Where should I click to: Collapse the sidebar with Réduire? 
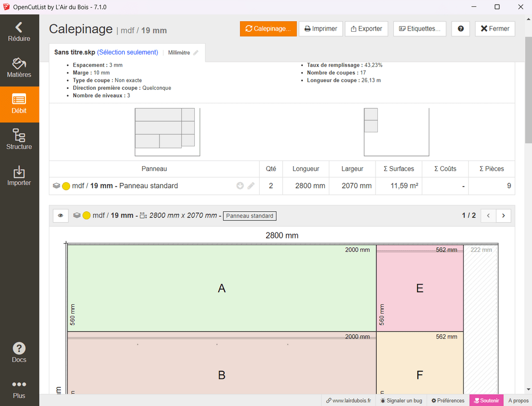click(19, 32)
